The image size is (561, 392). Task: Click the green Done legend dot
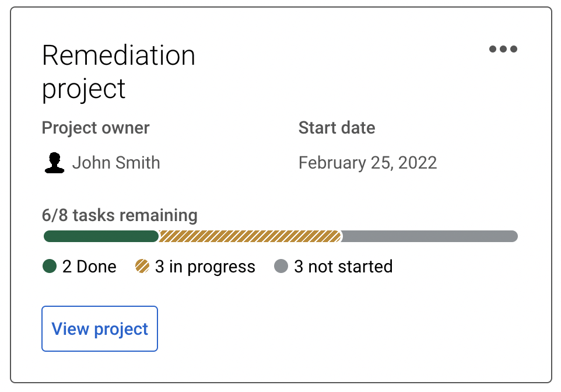pos(50,267)
